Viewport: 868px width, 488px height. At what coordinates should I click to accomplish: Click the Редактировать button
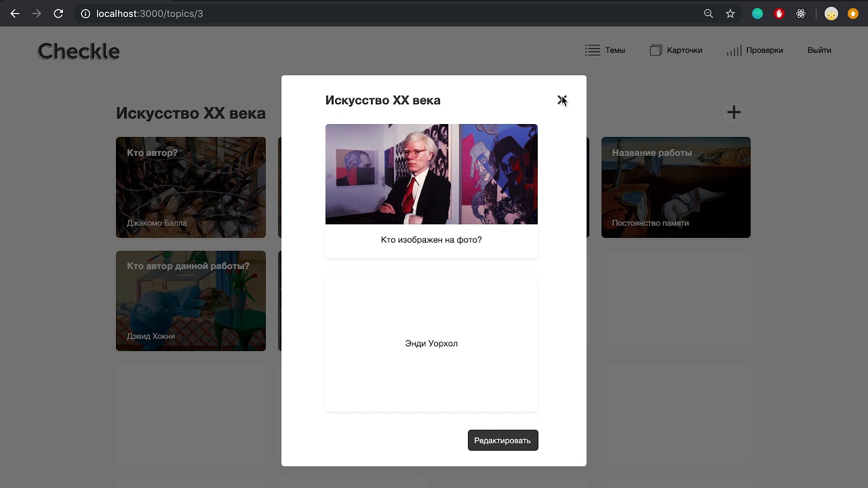pyautogui.click(x=502, y=441)
